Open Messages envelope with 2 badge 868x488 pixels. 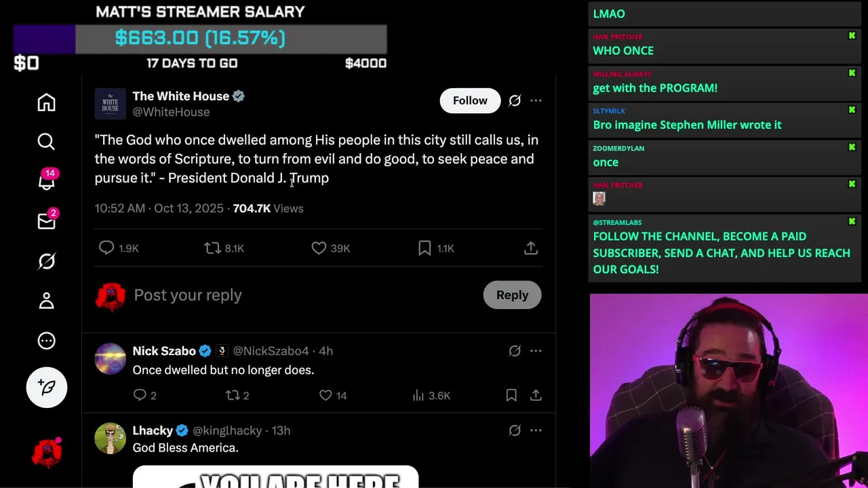[x=46, y=220]
